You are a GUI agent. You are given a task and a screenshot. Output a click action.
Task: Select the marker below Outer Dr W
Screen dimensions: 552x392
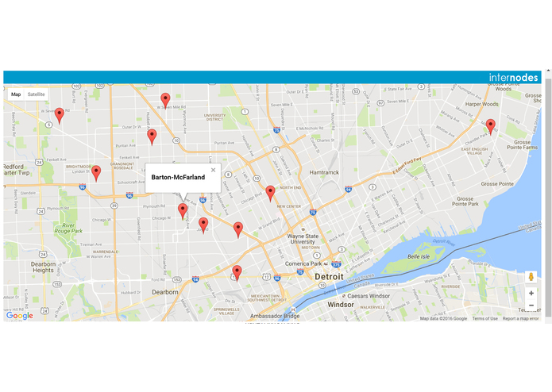(x=152, y=137)
